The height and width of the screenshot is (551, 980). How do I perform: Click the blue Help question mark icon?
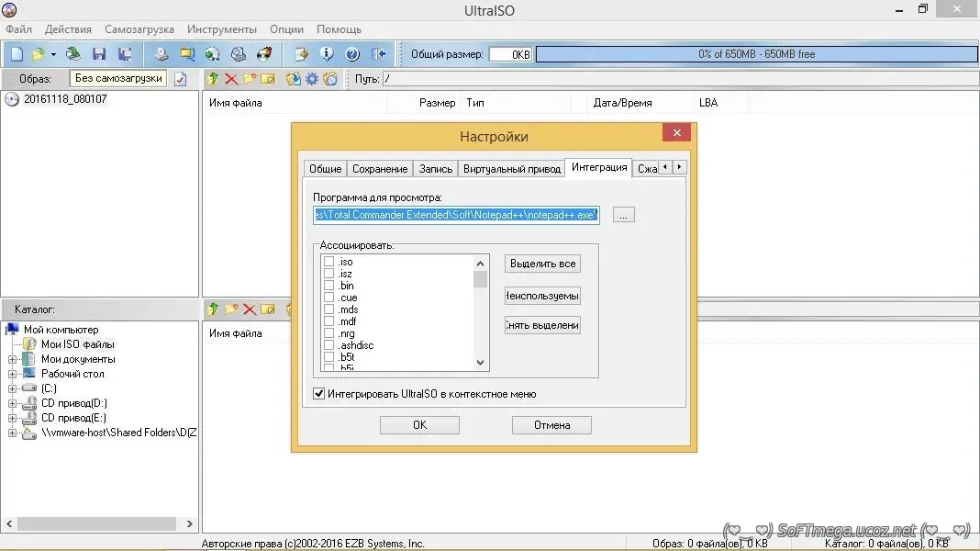(351, 54)
